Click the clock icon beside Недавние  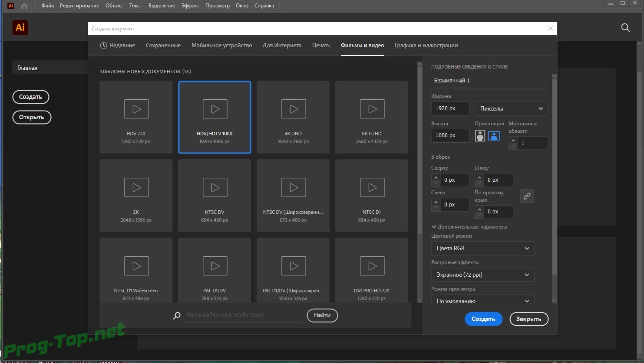coord(103,46)
